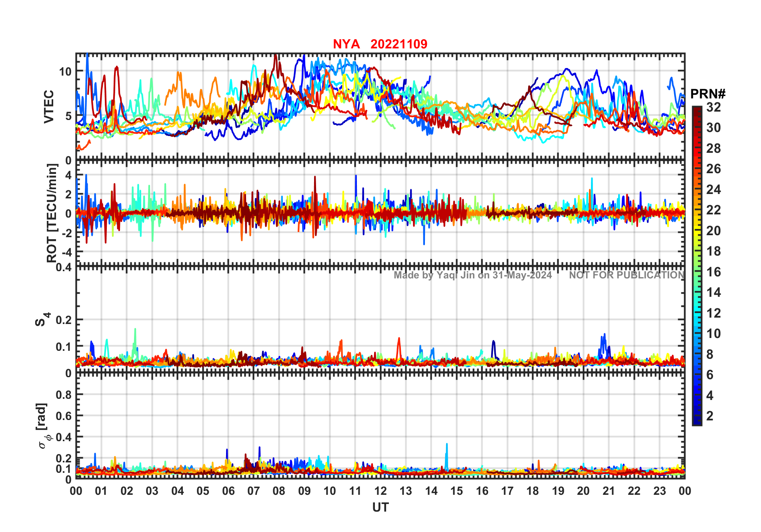Click the UT x-axis label
The width and height of the screenshot is (761, 532).
(x=380, y=507)
